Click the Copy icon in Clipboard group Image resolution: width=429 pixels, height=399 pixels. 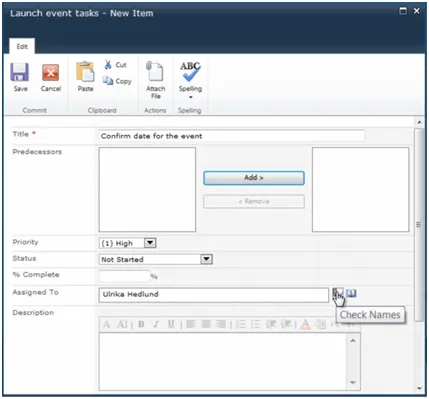(108, 81)
